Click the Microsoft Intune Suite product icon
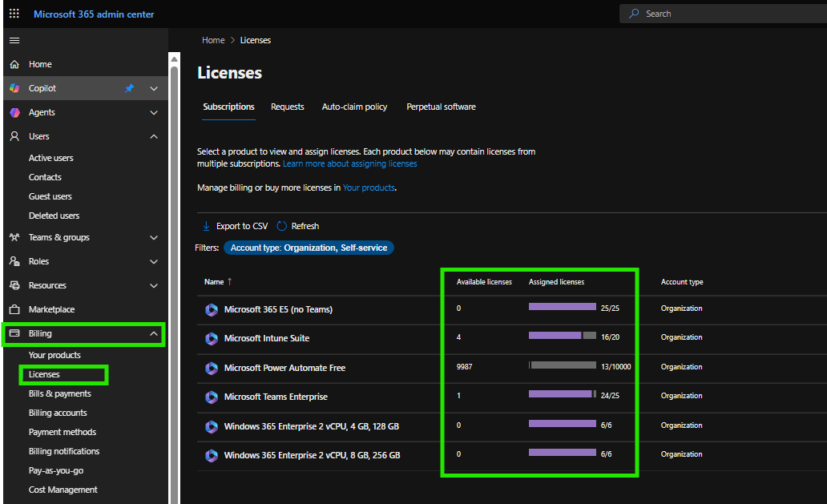 pyautogui.click(x=212, y=338)
